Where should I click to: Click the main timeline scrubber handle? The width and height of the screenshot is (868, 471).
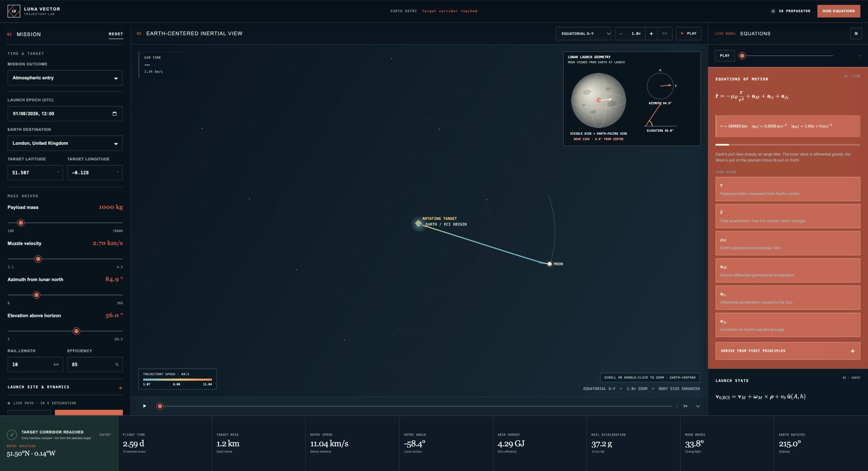[160, 406]
